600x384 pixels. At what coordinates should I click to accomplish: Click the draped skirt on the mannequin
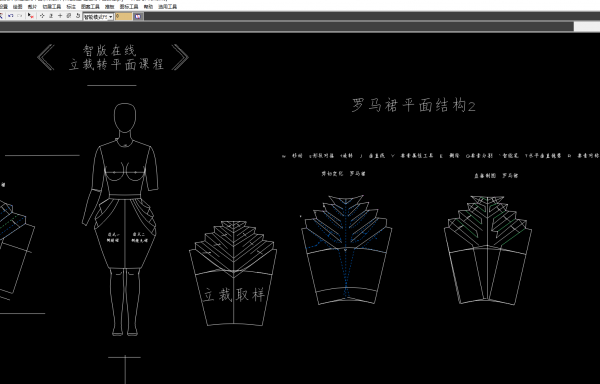pos(125,233)
